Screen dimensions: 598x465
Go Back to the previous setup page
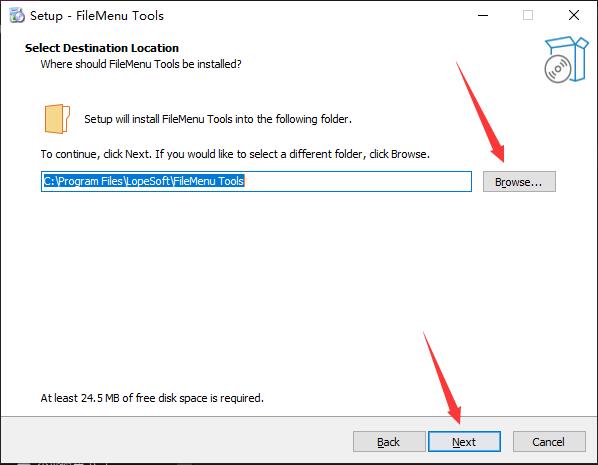click(389, 442)
